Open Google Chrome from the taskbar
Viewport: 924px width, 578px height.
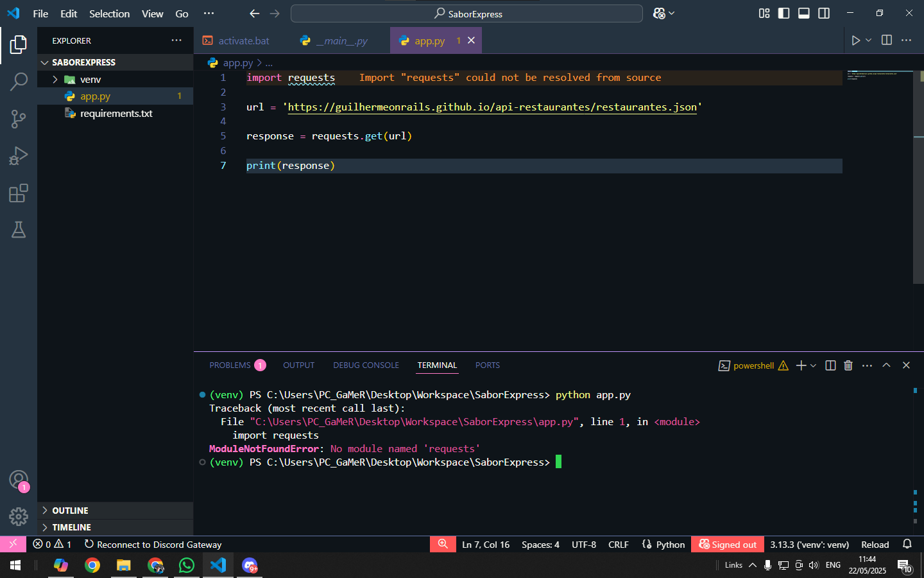[92, 565]
